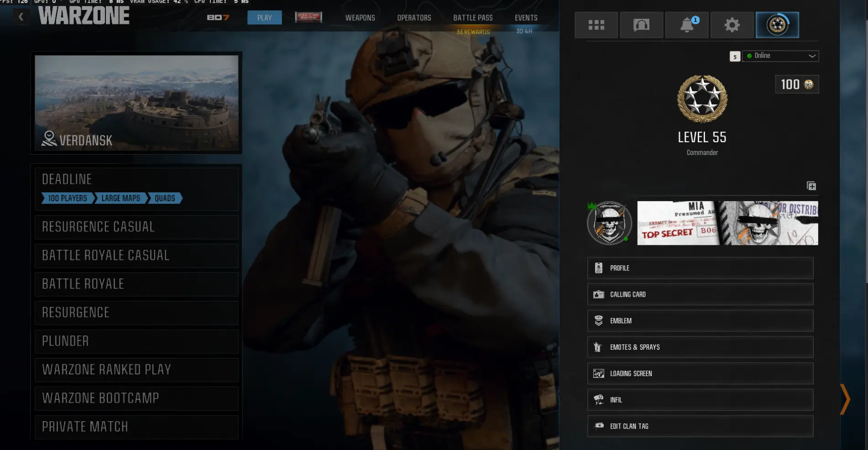Expand the orange right chevron arrow
Viewport: 868px width, 450px height.
845,399
